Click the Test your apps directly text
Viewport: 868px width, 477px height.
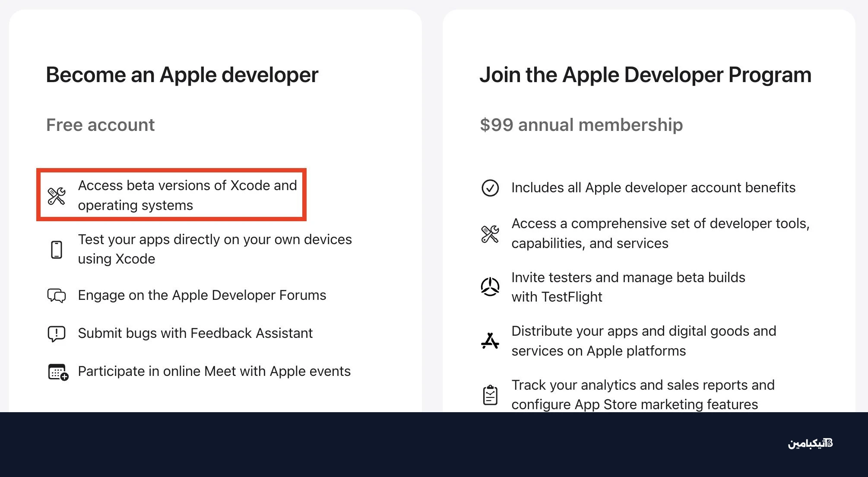point(215,249)
